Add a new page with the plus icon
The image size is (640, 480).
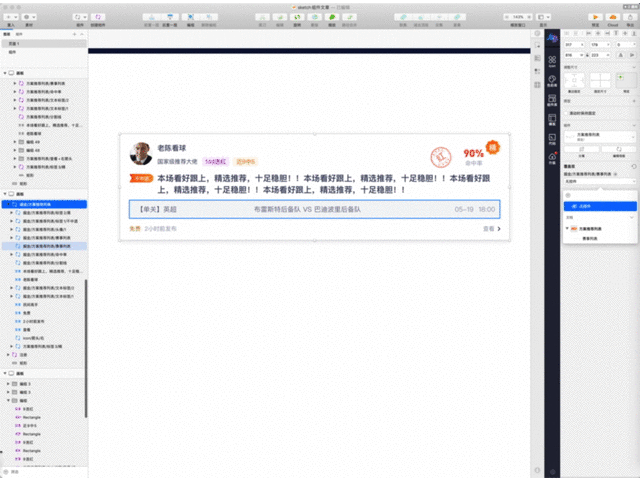(x=74, y=34)
